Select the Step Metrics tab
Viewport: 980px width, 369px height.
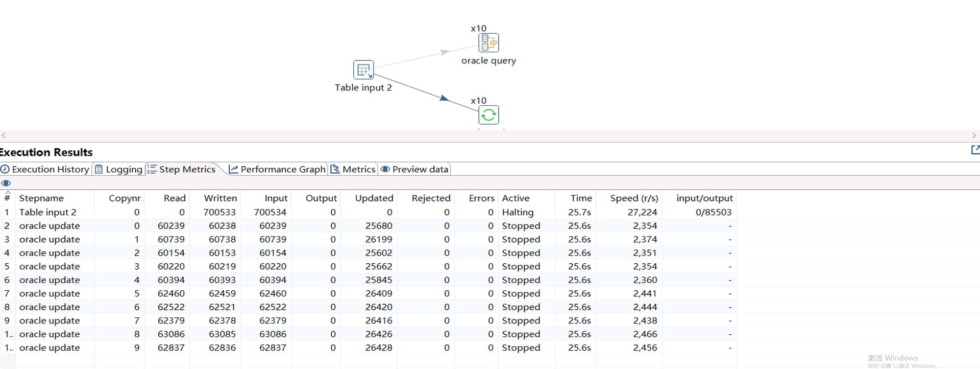(x=182, y=169)
